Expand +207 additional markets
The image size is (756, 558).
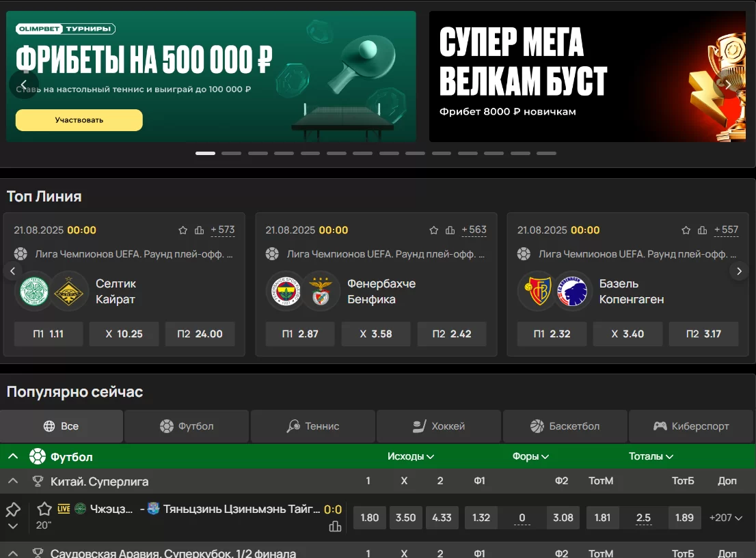pos(725,518)
